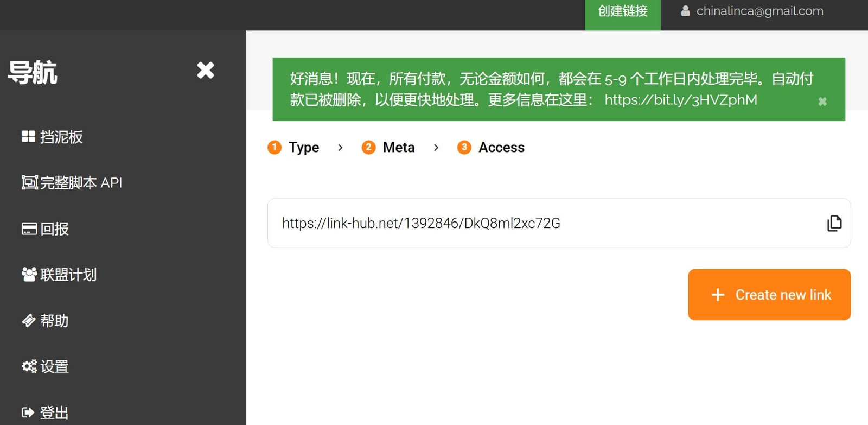This screenshot has height=425, width=868.
Task: Open 联盟计划 text in navigation menu
Action: click(x=68, y=275)
